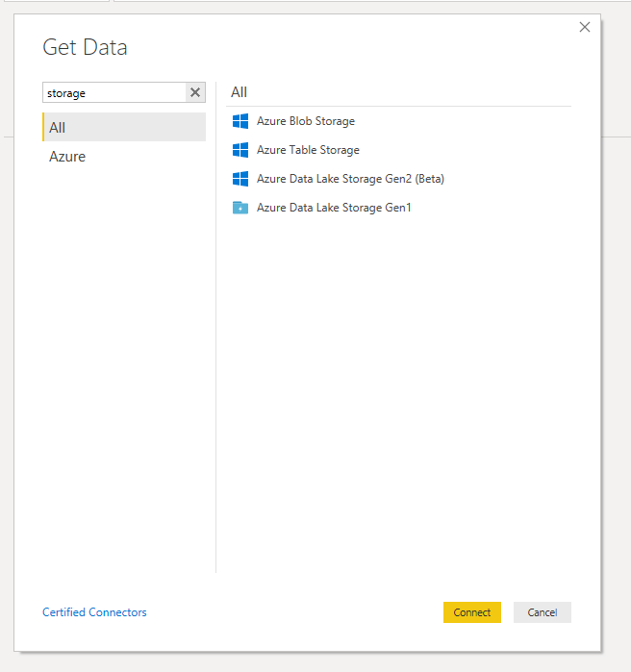The height and width of the screenshot is (672, 631).
Task: Open the Certified Connectors link
Action: [x=94, y=612]
